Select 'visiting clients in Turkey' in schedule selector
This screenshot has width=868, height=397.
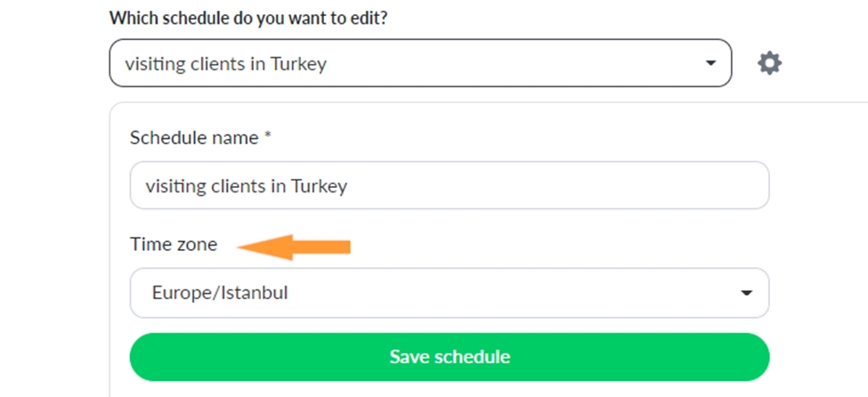226,63
